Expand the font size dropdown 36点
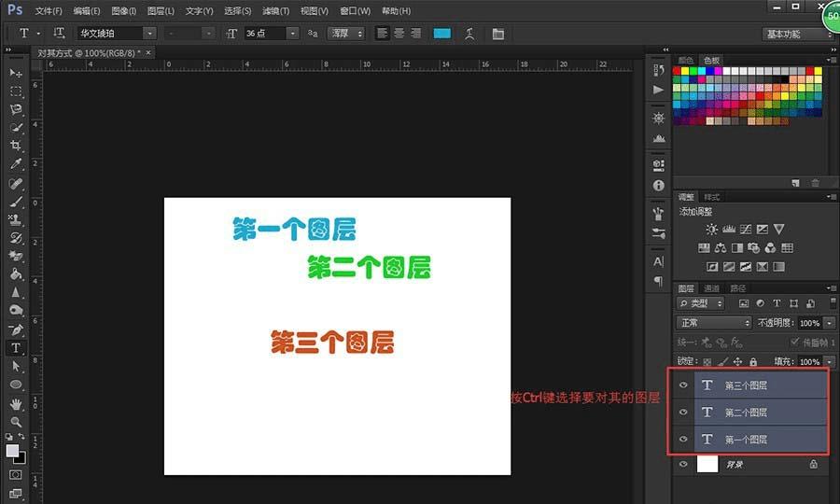This screenshot has width=840, height=504. 293,34
